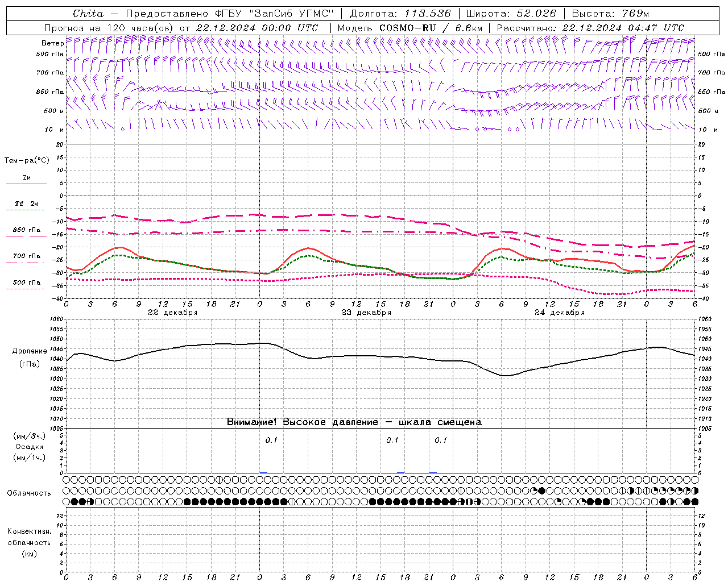The height and width of the screenshot is (582, 728).
Task: Click the station name Chita in header
Action: pos(88,14)
